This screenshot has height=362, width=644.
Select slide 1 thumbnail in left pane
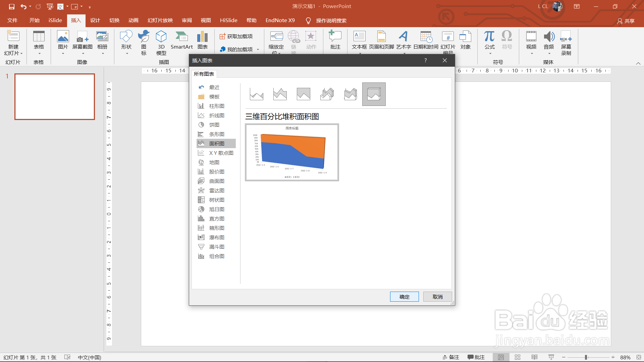point(55,97)
